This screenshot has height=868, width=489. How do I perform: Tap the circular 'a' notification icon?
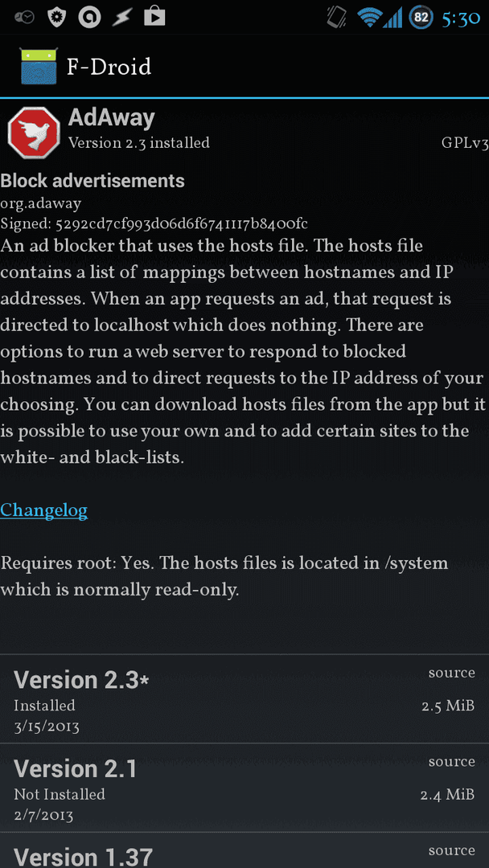[x=88, y=17]
